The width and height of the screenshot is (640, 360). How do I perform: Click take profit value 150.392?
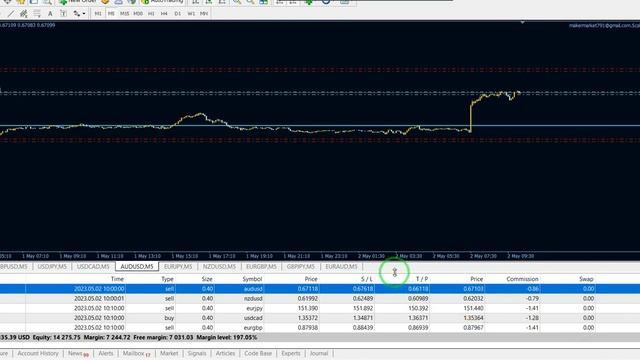418,309
